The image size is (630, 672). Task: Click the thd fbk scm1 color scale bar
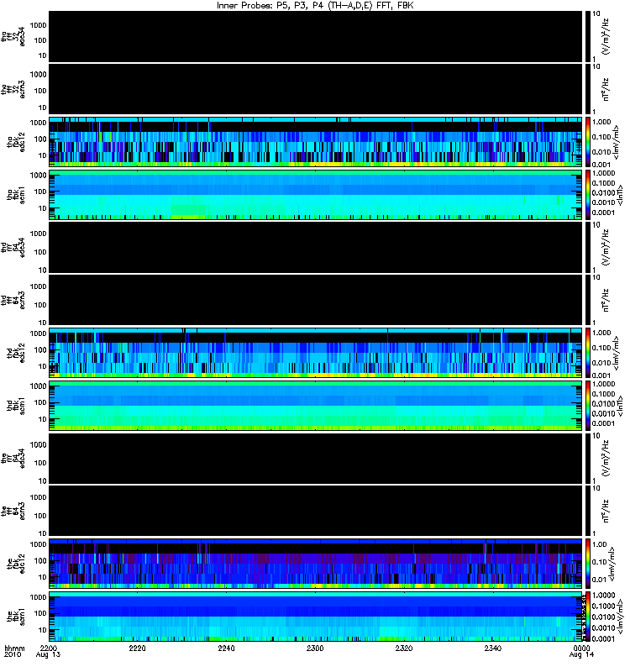588,406
